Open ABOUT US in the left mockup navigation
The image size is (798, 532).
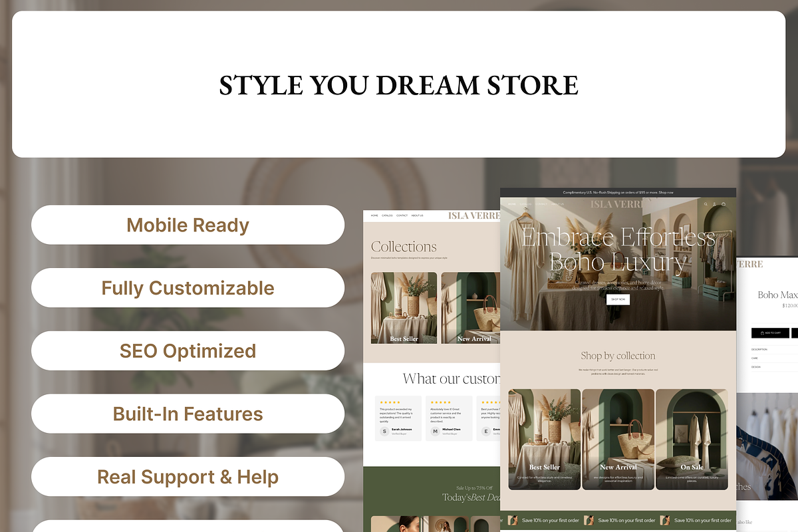point(417,215)
